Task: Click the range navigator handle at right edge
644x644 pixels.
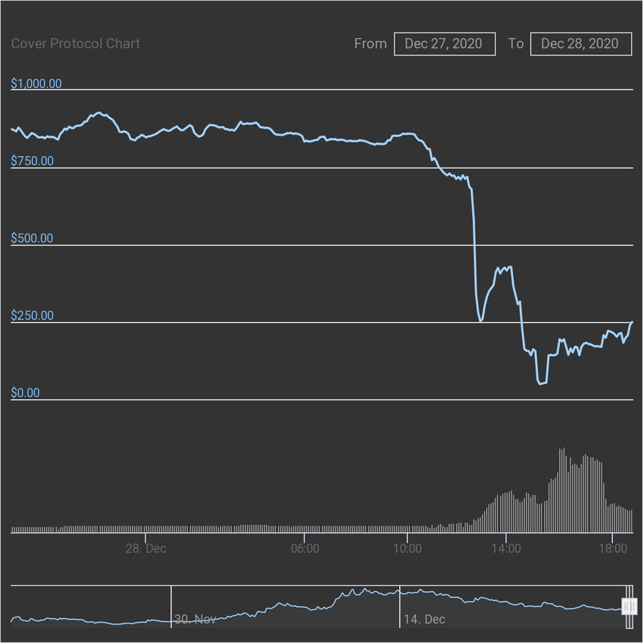Action: tap(629, 606)
